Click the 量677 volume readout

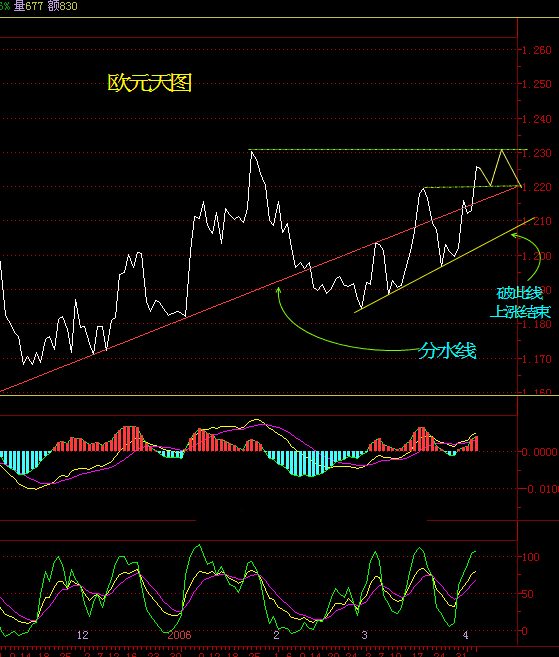point(28,6)
